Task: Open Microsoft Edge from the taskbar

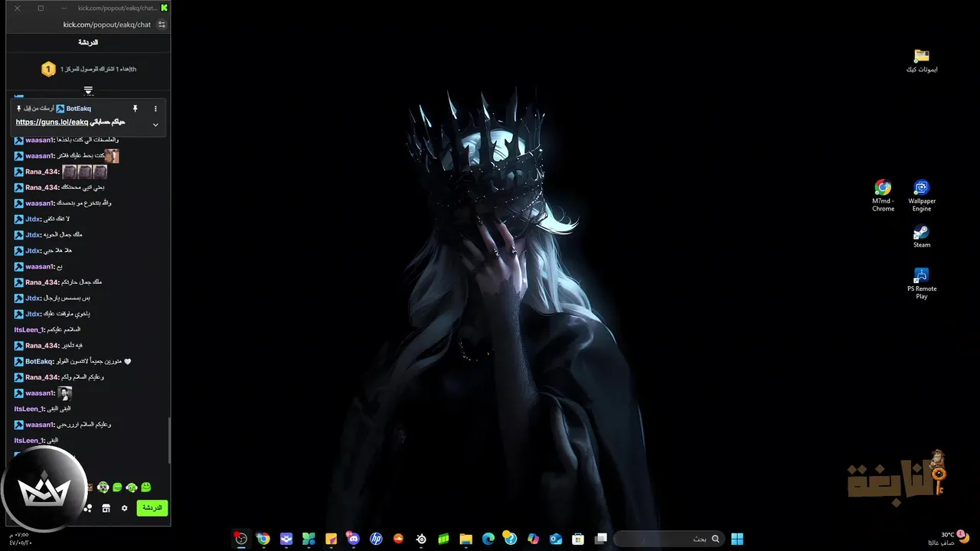Action: 488,539
